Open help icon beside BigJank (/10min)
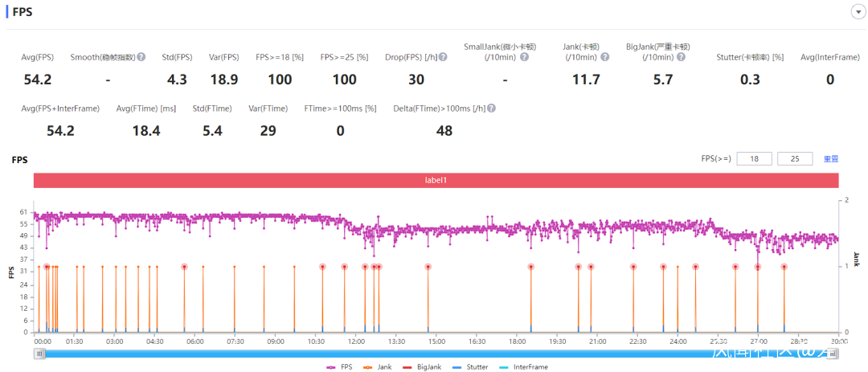The height and width of the screenshot is (372, 868). pos(681,57)
